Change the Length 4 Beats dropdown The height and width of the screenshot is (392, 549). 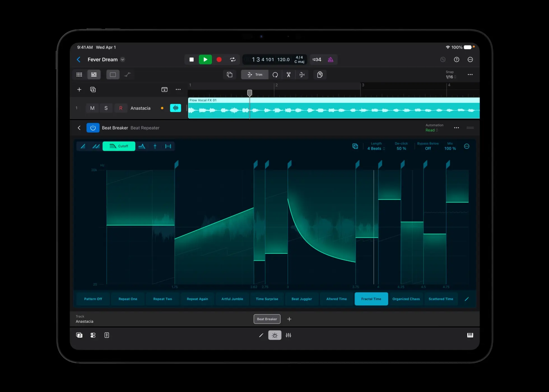tap(376, 149)
